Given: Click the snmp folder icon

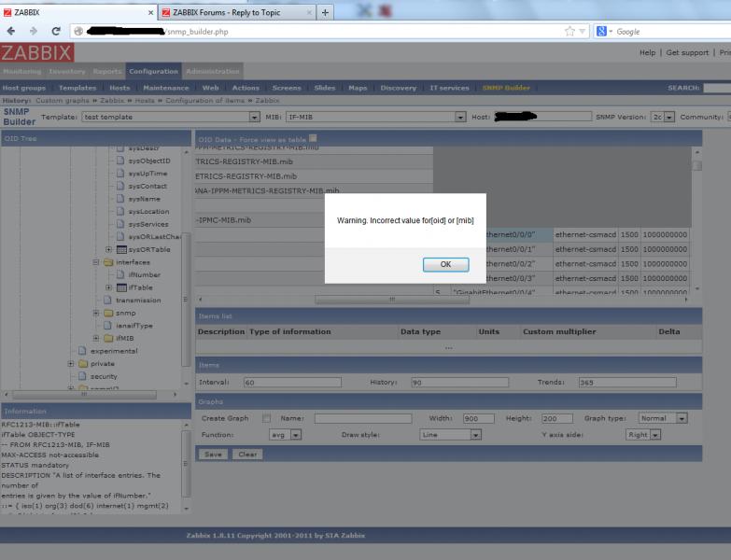Looking at the screenshot, I should 108,313.
